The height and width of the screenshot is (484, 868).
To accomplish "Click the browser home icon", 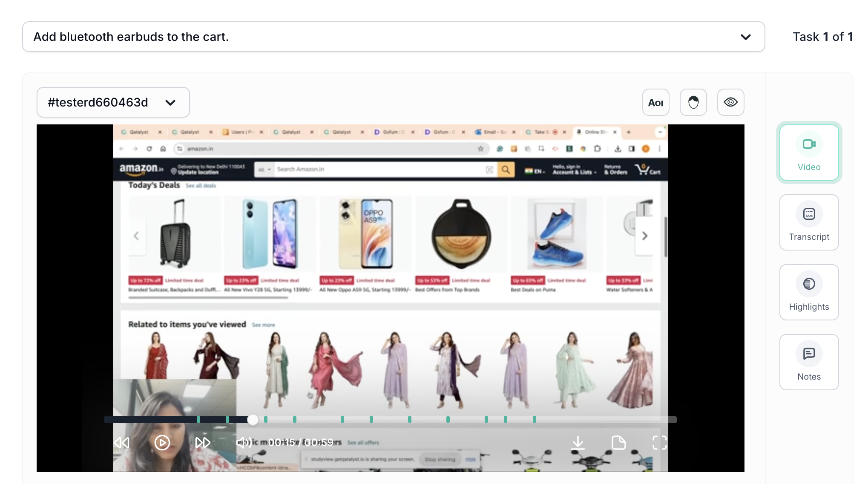I will (x=163, y=149).
